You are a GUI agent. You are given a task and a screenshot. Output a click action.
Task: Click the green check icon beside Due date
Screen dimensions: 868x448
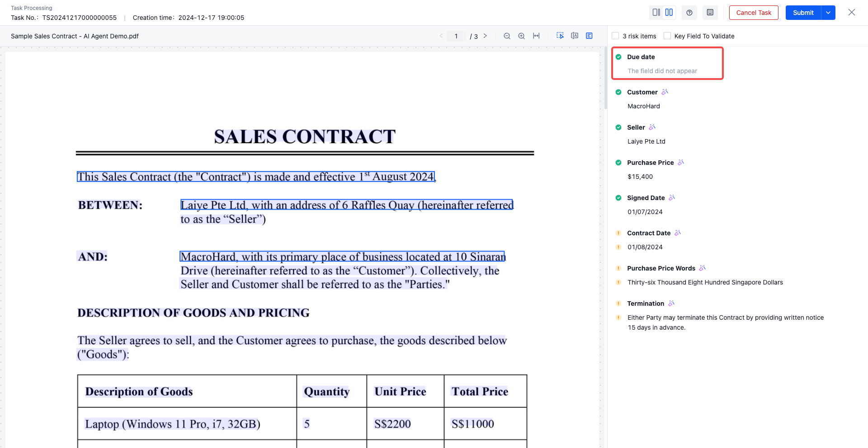coord(618,57)
